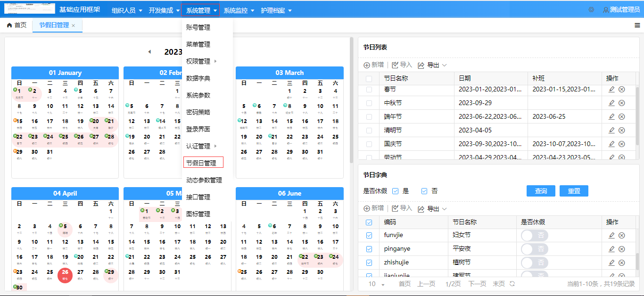The image size is (644, 296).
Task: Click the settings gear icon in the top bar
Action: point(591,9)
